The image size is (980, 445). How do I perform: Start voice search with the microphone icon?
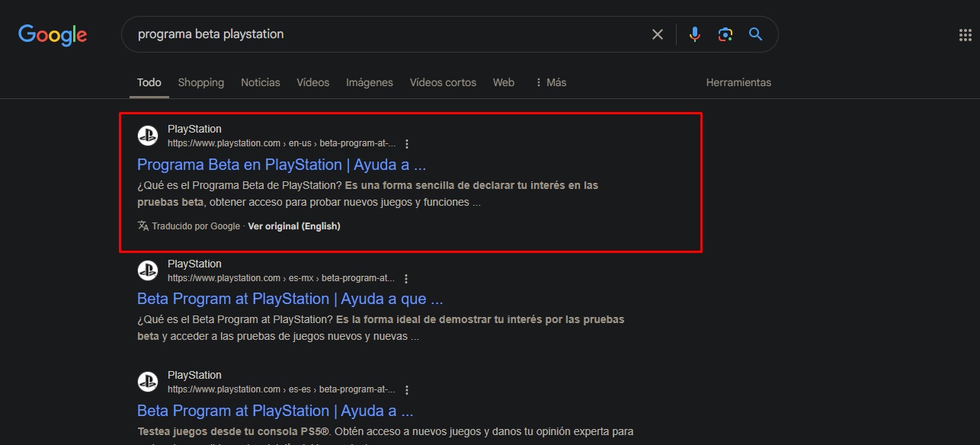(694, 34)
